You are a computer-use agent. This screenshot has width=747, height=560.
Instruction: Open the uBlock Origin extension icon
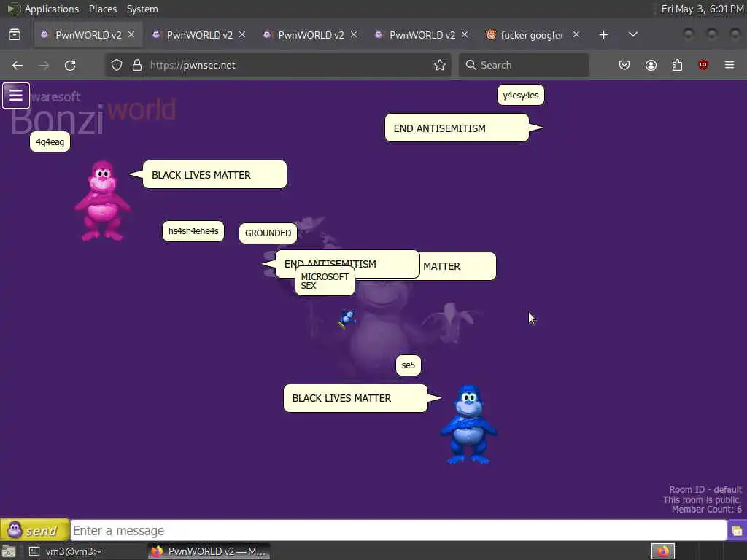tap(703, 65)
